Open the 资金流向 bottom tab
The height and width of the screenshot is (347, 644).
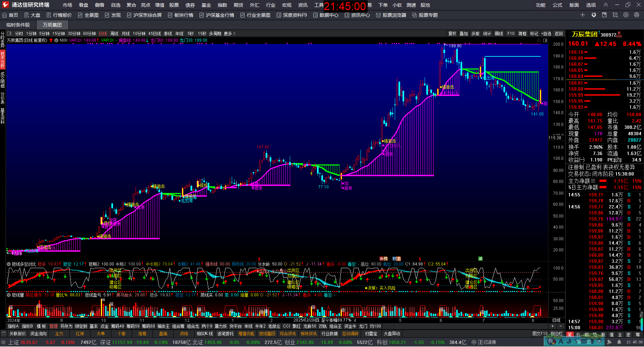coord(39,334)
